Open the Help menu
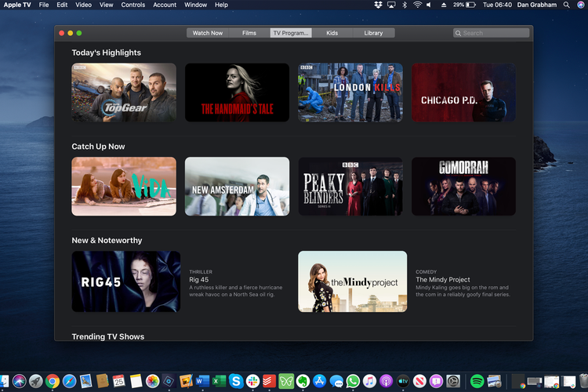This screenshot has height=392, width=588. [221, 5]
